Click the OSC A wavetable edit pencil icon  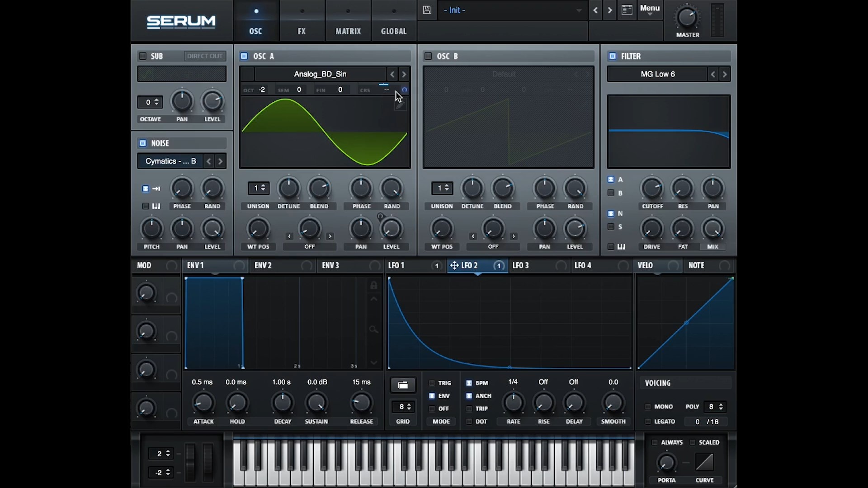400,106
